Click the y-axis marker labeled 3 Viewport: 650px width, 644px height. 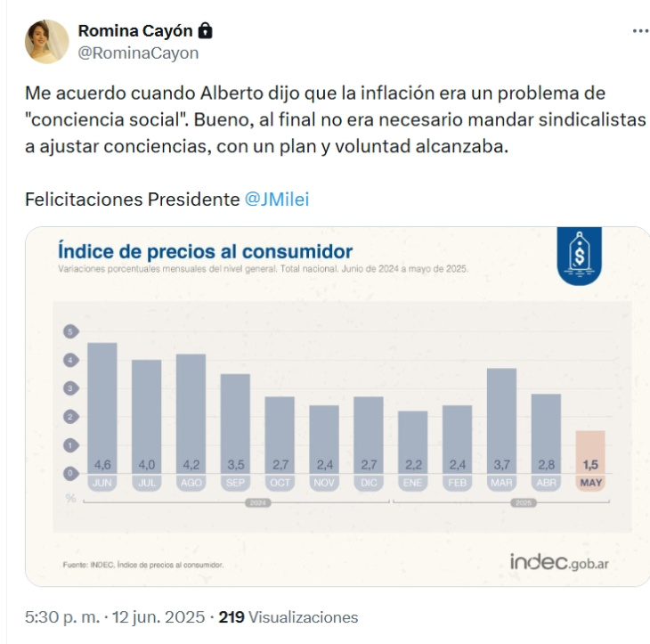tap(69, 388)
